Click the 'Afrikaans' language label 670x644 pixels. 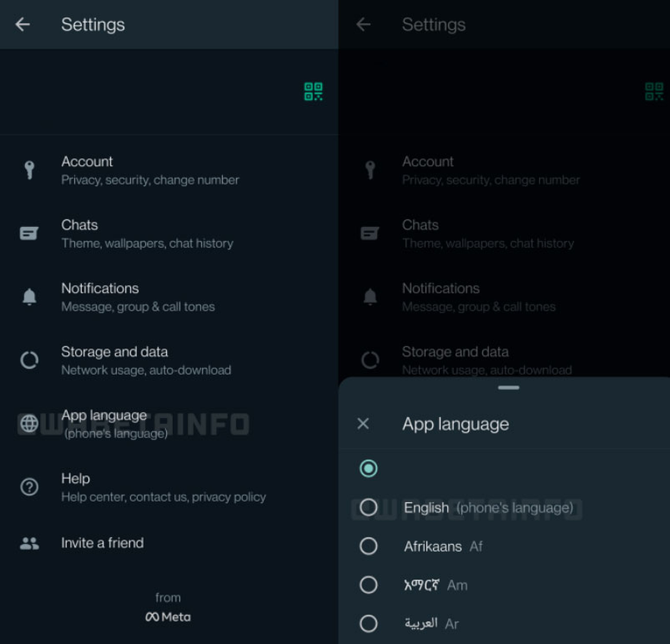pos(433,546)
